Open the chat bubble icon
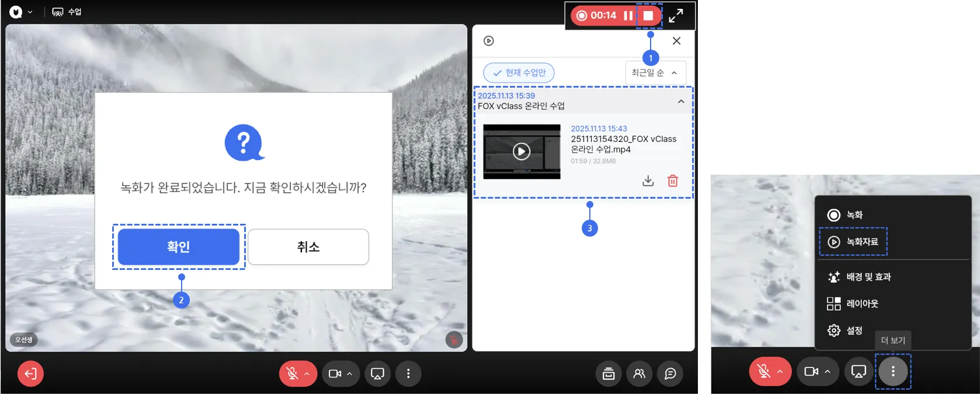This screenshot has width=980, height=395. point(670,374)
